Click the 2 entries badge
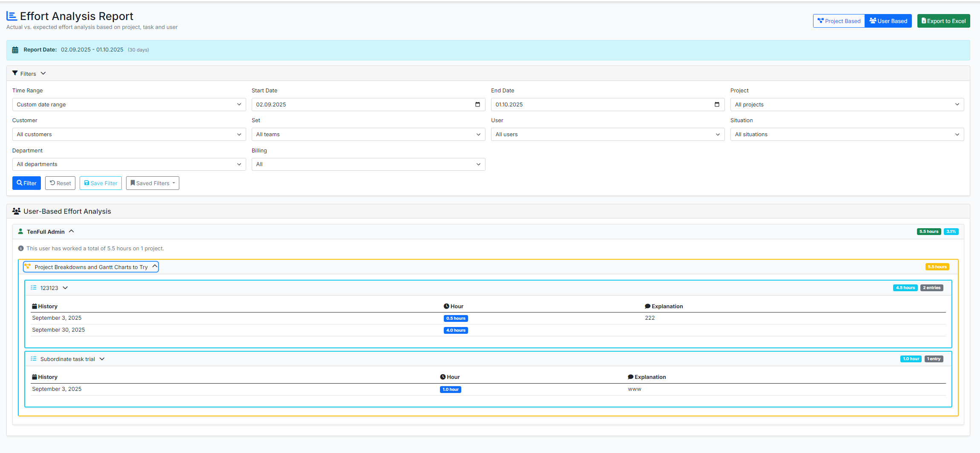 (932, 288)
